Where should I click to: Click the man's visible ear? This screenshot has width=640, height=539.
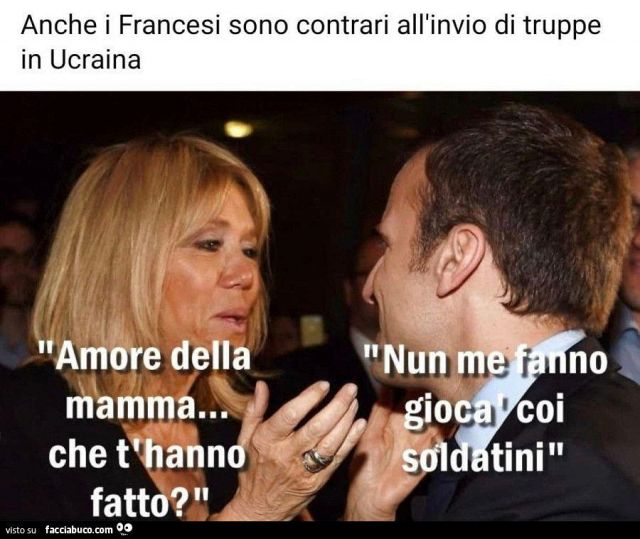[461, 257]
